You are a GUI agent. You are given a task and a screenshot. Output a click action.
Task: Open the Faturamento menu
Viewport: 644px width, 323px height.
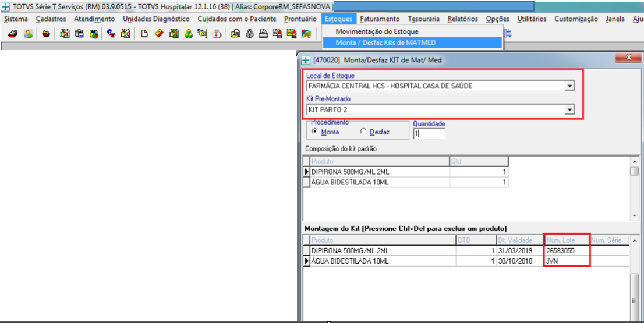point(380,19)
